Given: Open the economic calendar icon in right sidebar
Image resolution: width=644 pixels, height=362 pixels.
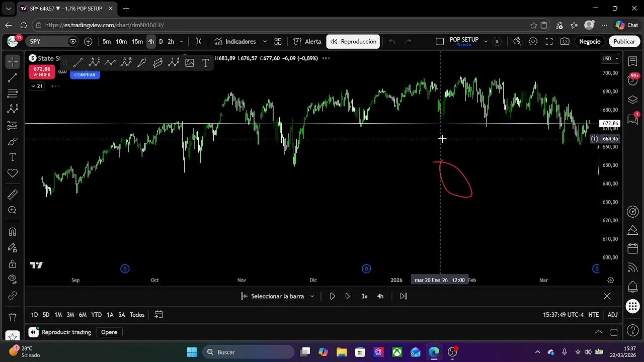Looking at the screenshot, I should coord(633,249).
